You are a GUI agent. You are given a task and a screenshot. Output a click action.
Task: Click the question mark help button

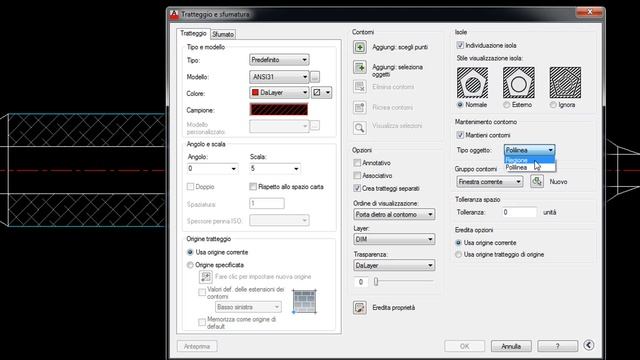(x=558, y=346)
